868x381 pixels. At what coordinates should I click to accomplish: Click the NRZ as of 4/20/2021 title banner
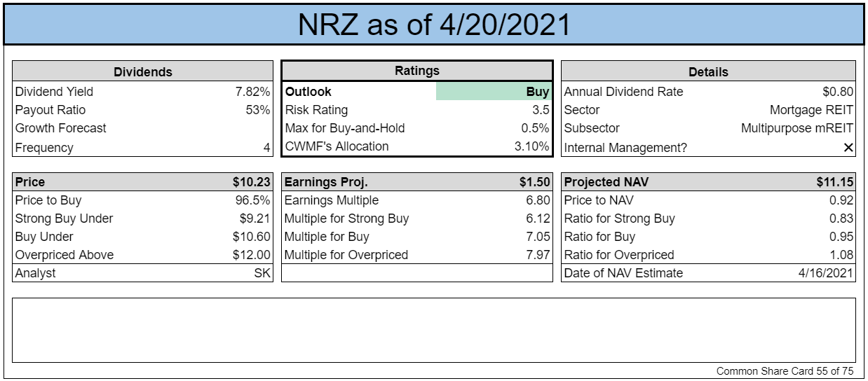pyautogui.click(x=433, y=25)
